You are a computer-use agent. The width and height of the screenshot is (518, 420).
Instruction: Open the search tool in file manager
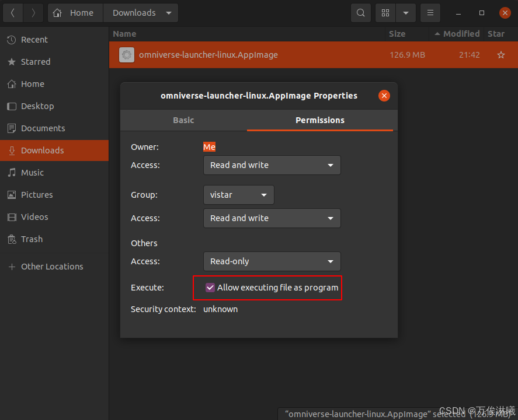[361, 13]
